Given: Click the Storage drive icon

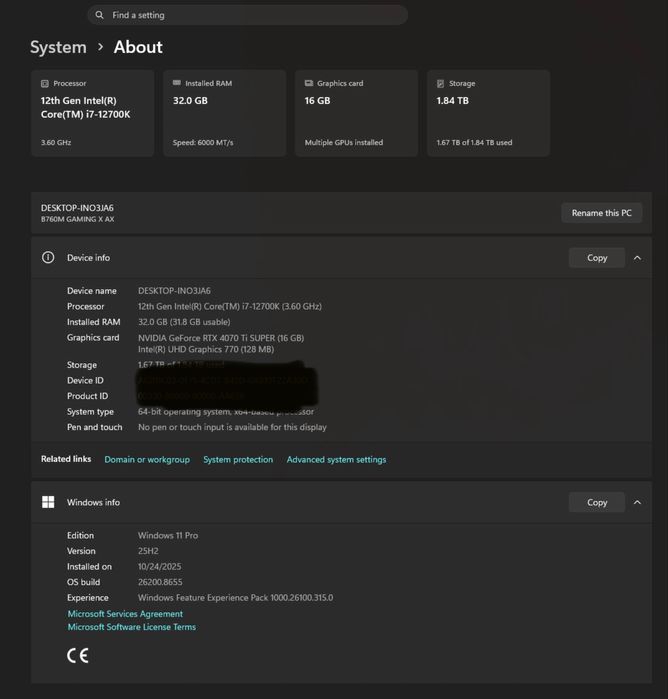Looking at the screenshot, I should click(x=441, y=83).
